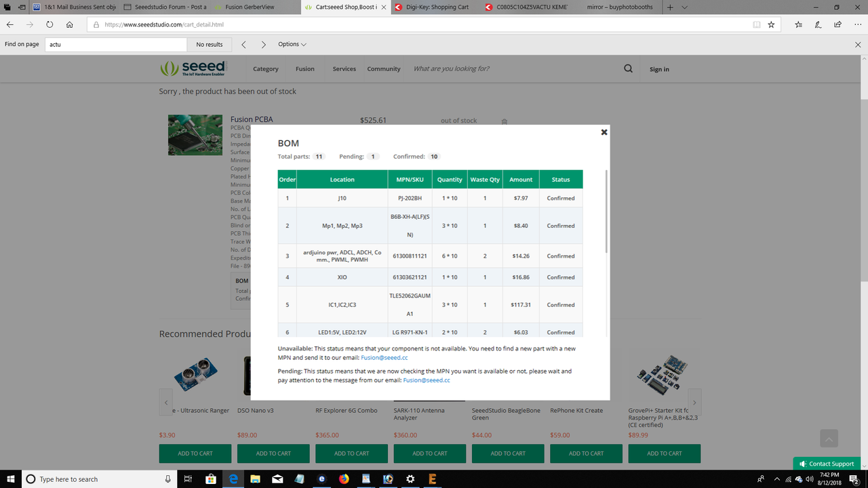
Task: Click the Contact Support button
Action: [827, 464]
